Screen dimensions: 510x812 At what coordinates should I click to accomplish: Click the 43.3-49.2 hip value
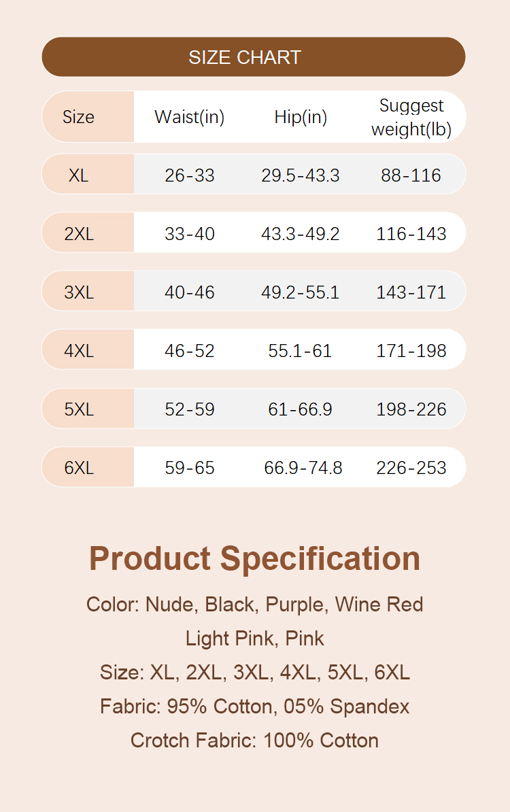coord(301,234)
